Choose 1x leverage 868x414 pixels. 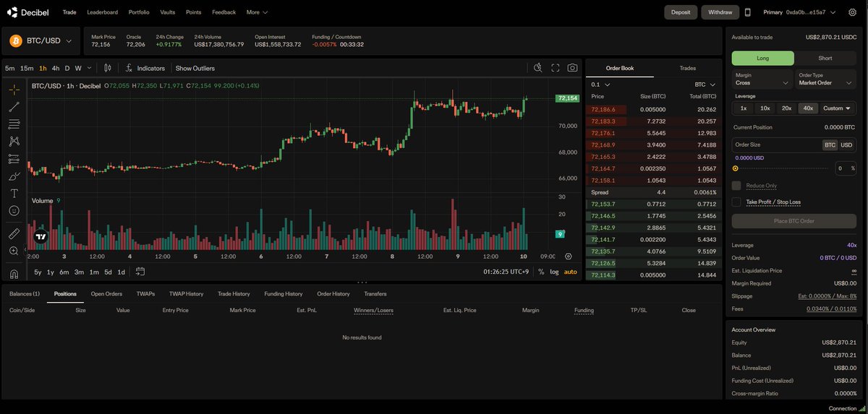(x=744, y=108)
